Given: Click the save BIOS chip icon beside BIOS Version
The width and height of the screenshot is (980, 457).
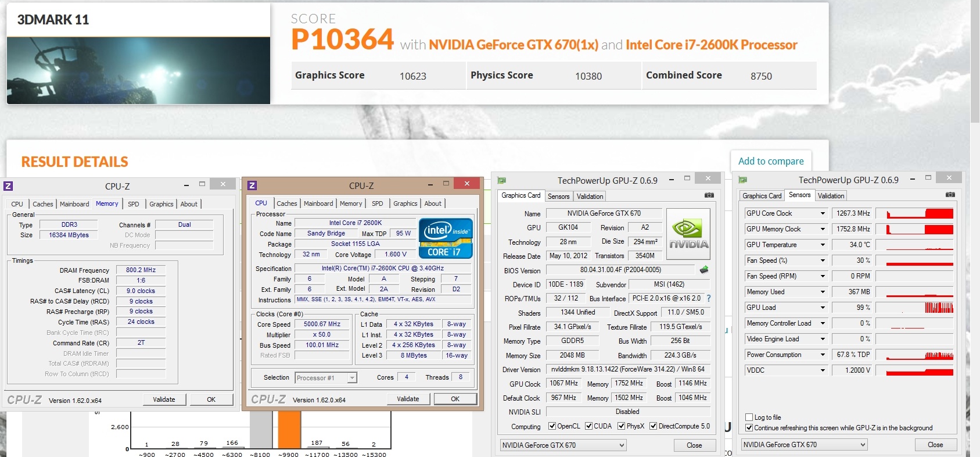Looking at the screenshot, I should 704,270.
